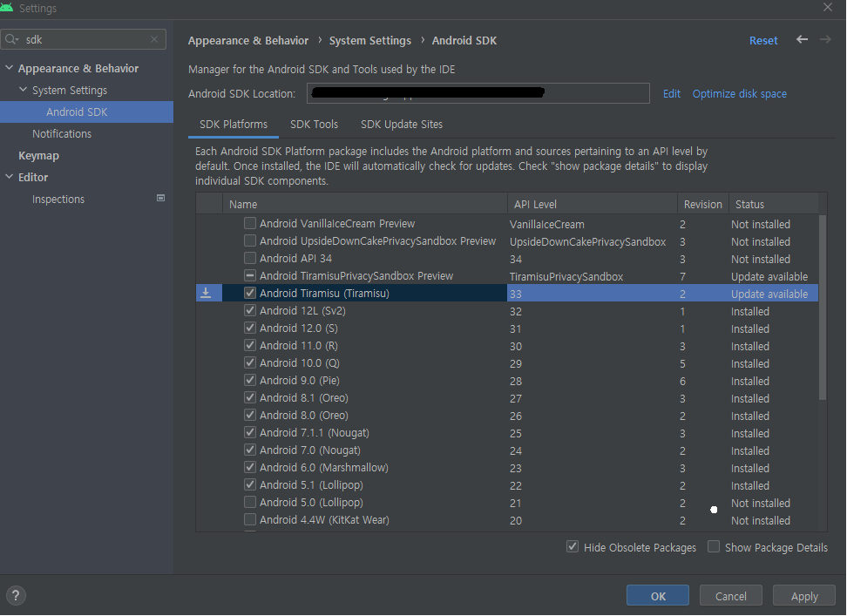The height and width of the screenshot is (616, 847).
Task: Click the UpsideDownCakePrivacySandbox API level cell
Action: click(x=587, y=242)
